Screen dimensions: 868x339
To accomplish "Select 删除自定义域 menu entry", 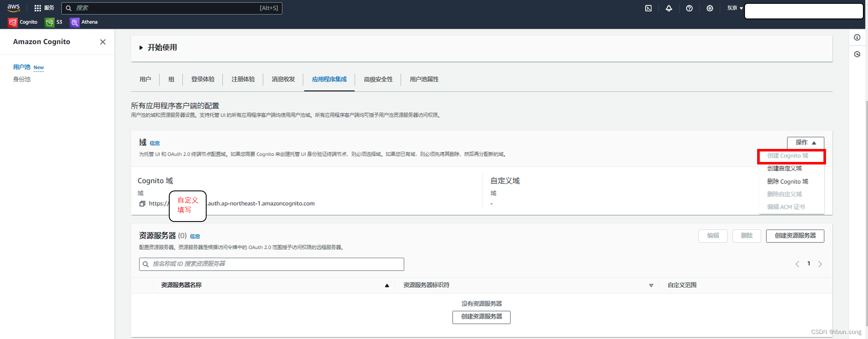I will tap(784, 194).
